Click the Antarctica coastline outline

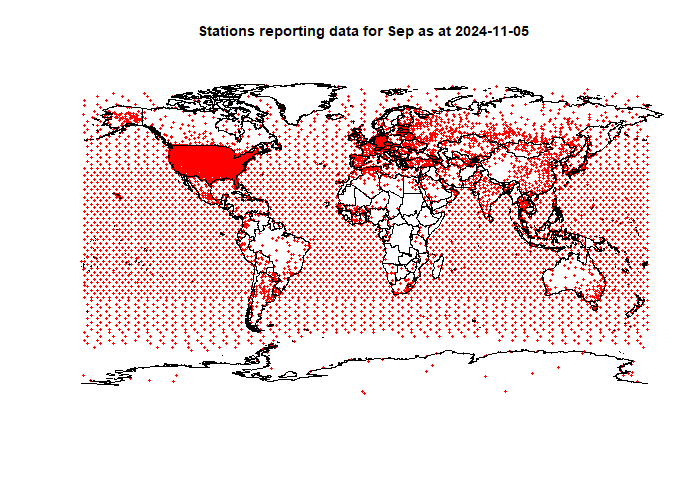(364, 368)
